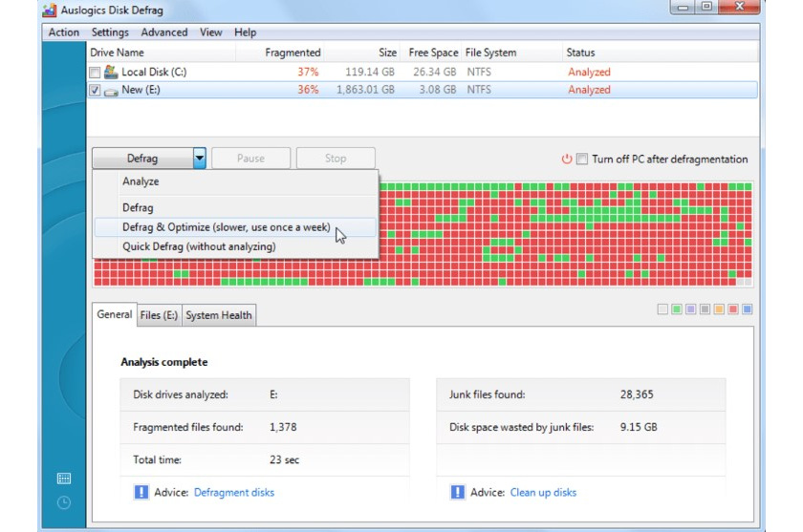Viewport: 803px width, 532px height.
Task: Select Quick Defrag (without analyzing)
Action: [235, 246]
